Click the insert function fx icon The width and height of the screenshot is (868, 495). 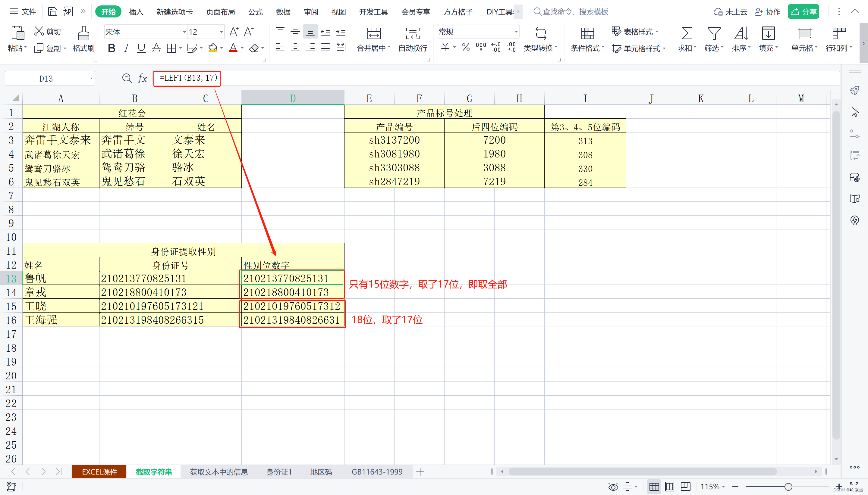tap(142, 79)
